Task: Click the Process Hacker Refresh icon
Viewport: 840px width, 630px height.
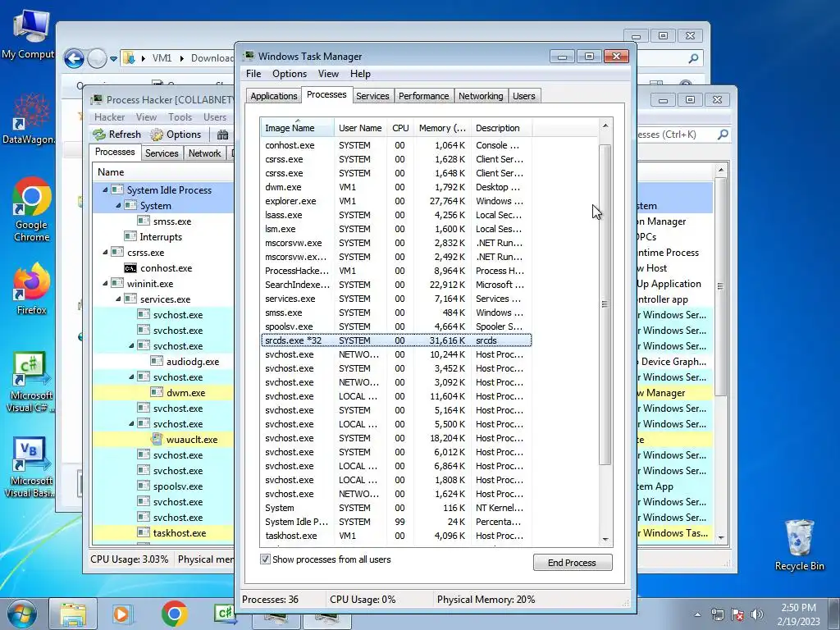Action: click(x=99, y=135)
